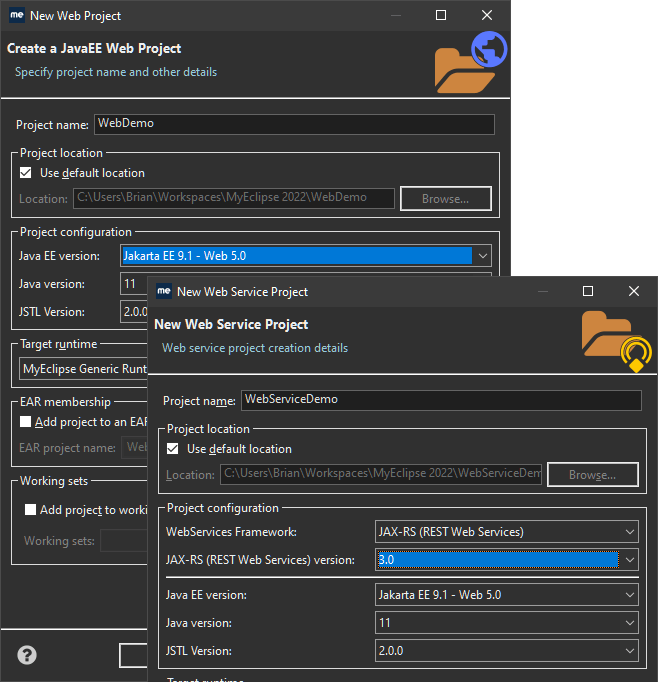Click 'Specify project name and other details' text
The height and width of the screenshot is (682, 658).
point(116,72)
